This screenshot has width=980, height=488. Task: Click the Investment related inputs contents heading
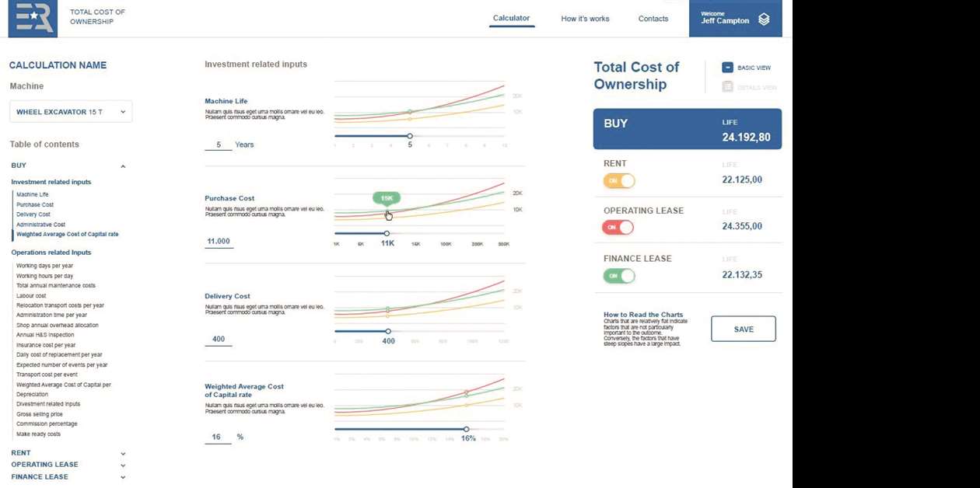tap(51, 182)
